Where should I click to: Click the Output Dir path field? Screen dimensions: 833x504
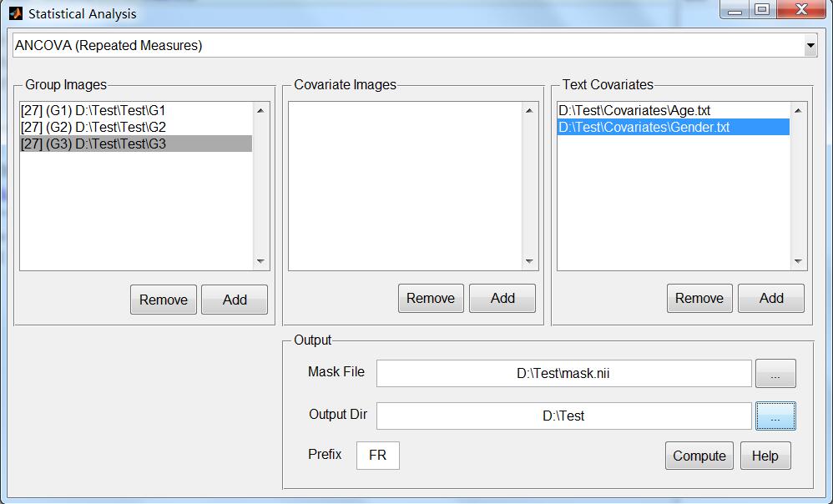click(563, 416)
